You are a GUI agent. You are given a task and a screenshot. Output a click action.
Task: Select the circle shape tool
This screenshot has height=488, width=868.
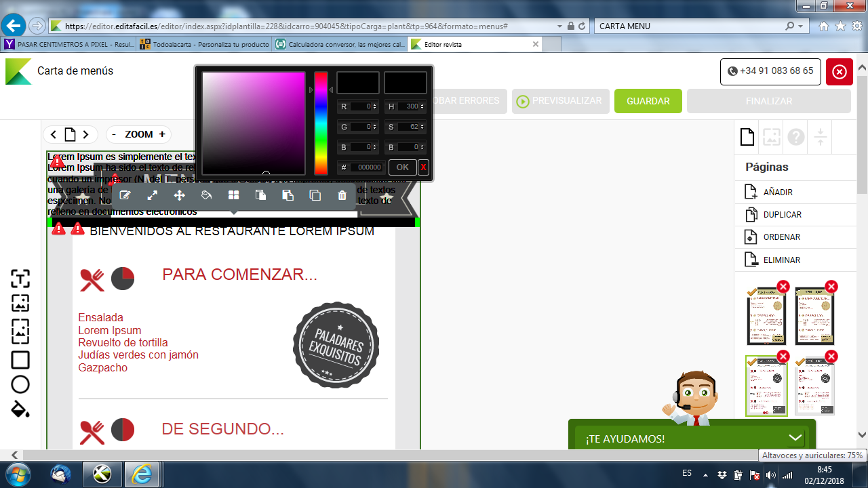point(20,385)
